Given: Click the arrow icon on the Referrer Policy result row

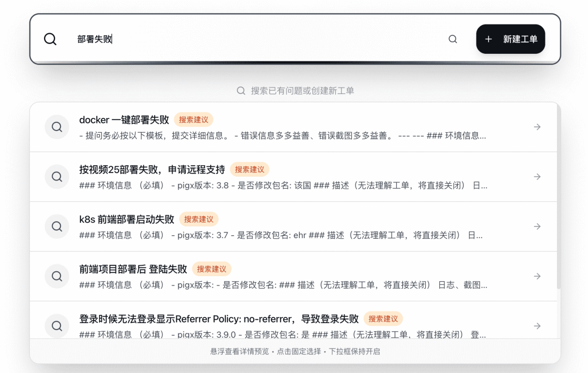Looking at the screenshot, I should click(x=537, y=326).
